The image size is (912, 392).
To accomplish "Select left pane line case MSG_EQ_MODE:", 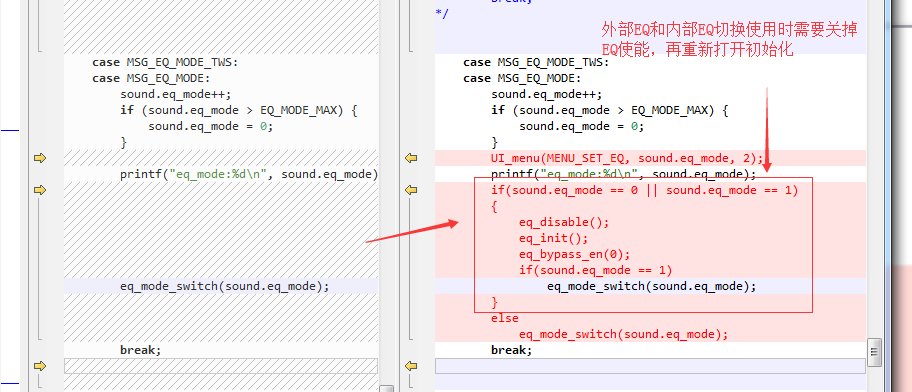I will tap(151, 78).
